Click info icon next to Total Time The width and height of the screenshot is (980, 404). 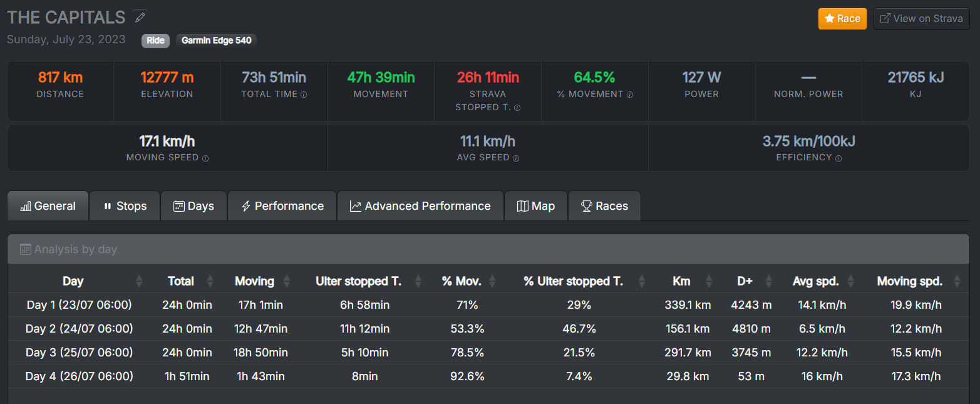(x=304, y=95)
